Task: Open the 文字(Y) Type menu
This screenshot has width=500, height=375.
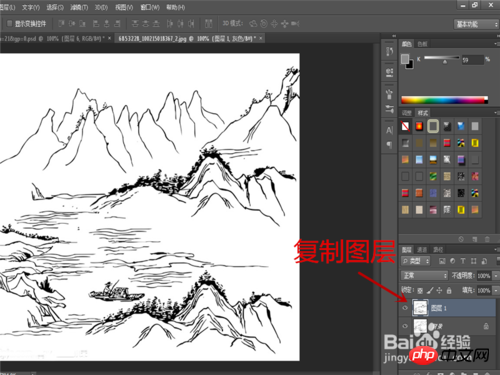Action: (31, 7)
